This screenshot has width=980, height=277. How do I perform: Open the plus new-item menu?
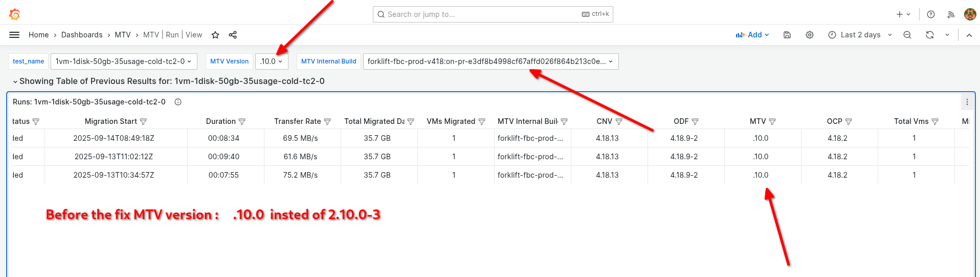903,14
